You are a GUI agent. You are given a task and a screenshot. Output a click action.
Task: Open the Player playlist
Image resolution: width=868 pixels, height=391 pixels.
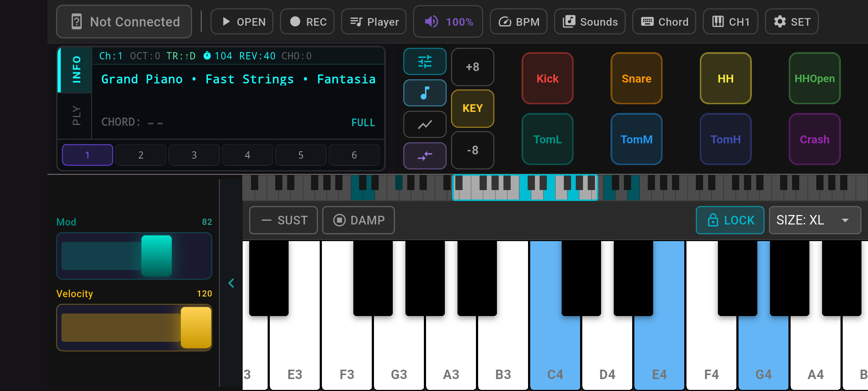click(x=374, y=22)
